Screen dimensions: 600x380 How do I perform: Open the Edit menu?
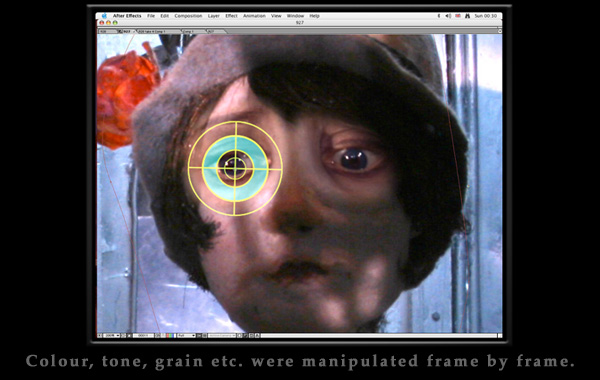point(165,16)
